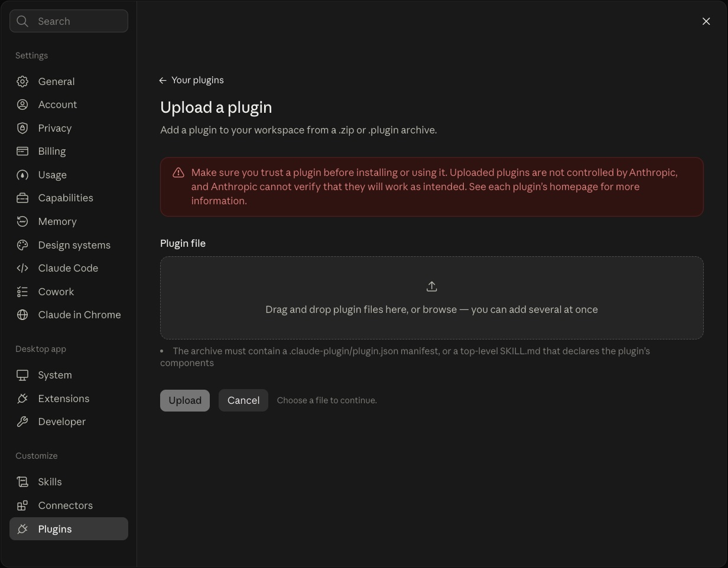Click the Extensions plug icon
Image resolution: width=728 pixels, height=568 pixels.
point(22,399)
